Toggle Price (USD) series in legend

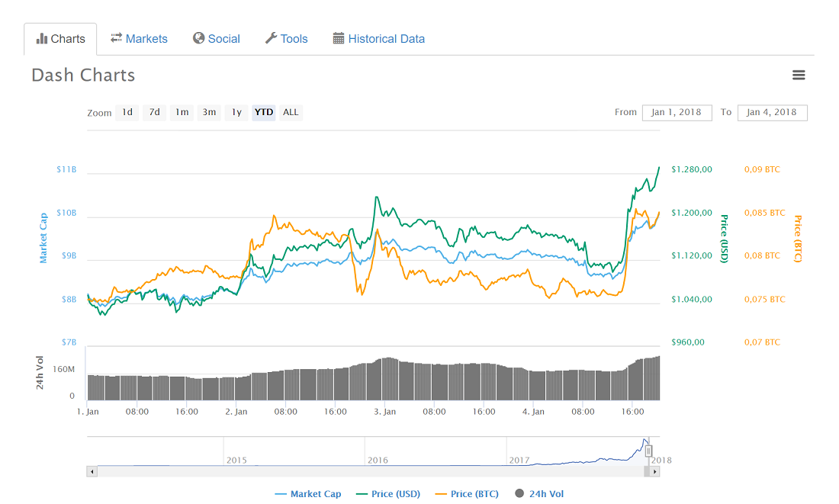tap(388, 494)
